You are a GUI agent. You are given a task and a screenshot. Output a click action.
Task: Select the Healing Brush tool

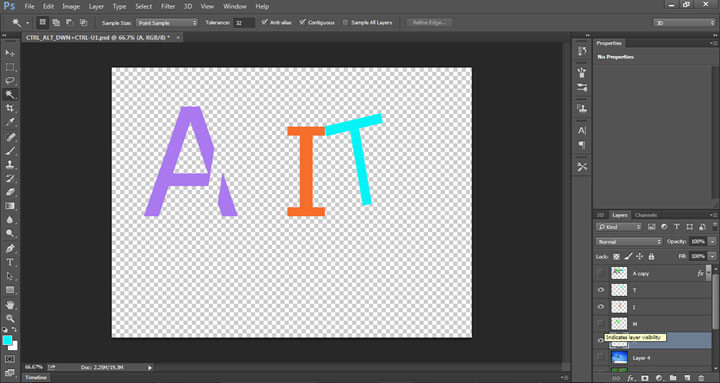pyautogui.click(x=10, y=137)
